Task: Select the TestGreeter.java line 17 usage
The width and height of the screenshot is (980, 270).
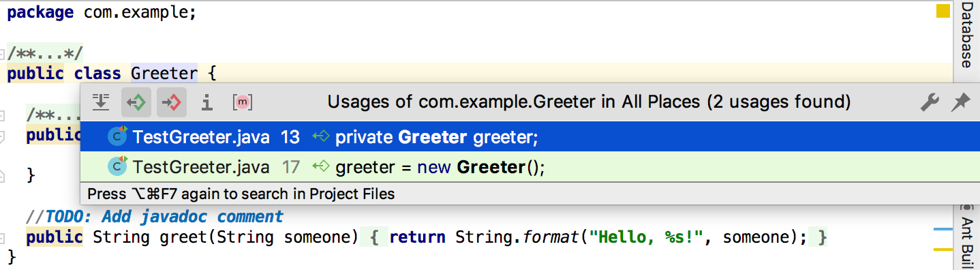Action: (530, 166)
